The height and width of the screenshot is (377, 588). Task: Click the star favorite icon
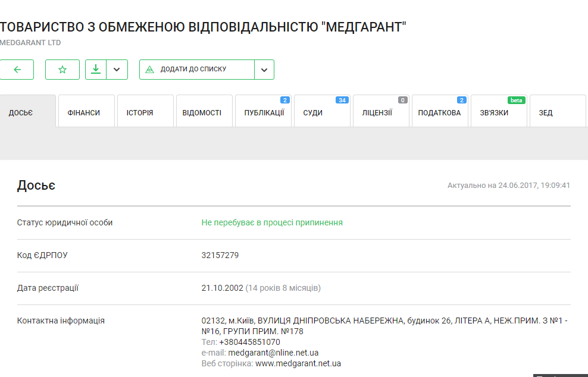[62, 70]
